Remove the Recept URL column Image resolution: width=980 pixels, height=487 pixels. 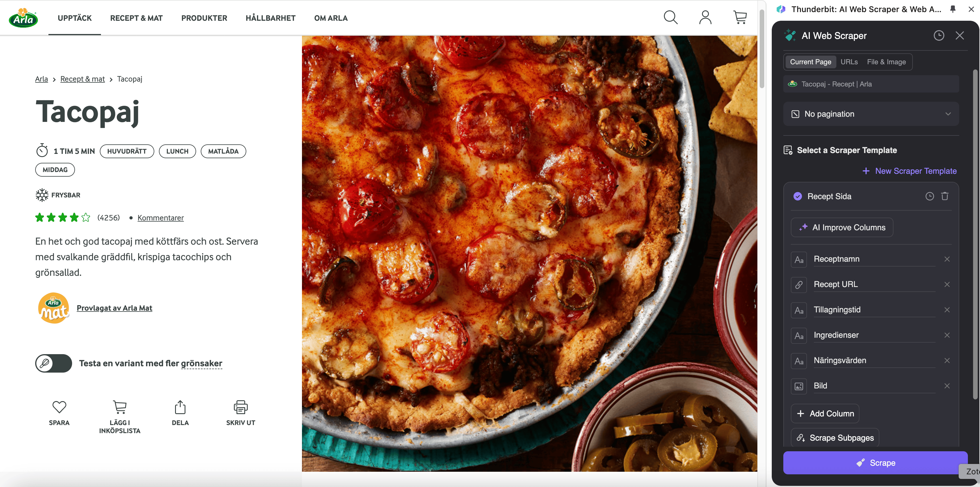tap(947, 284)
